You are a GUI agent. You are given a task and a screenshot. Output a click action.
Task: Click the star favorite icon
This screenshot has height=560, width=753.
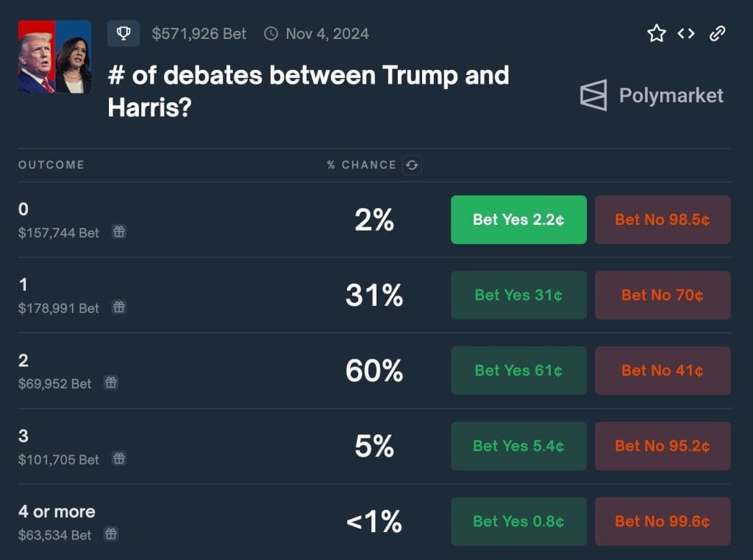(657, 34)
